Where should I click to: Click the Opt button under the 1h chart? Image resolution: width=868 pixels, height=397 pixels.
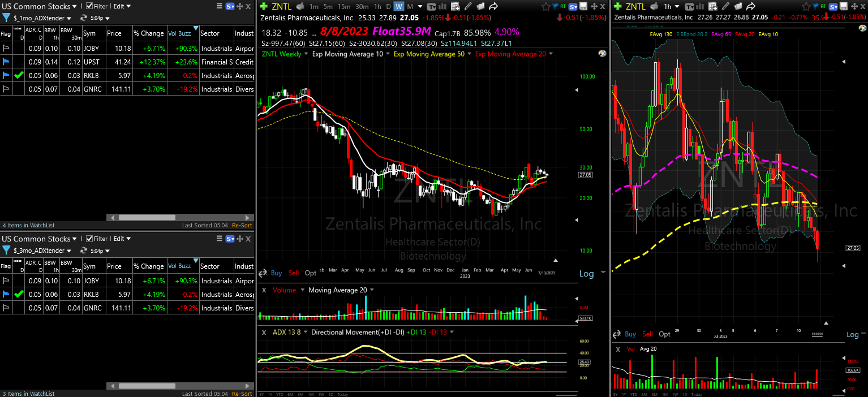click(x=665, y=334)
